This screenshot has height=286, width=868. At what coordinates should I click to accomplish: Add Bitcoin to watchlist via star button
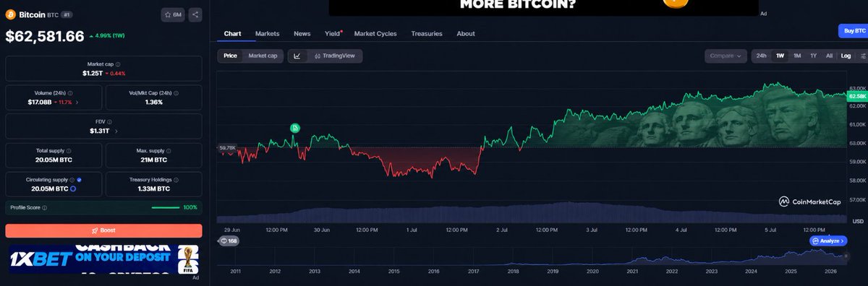174,14
